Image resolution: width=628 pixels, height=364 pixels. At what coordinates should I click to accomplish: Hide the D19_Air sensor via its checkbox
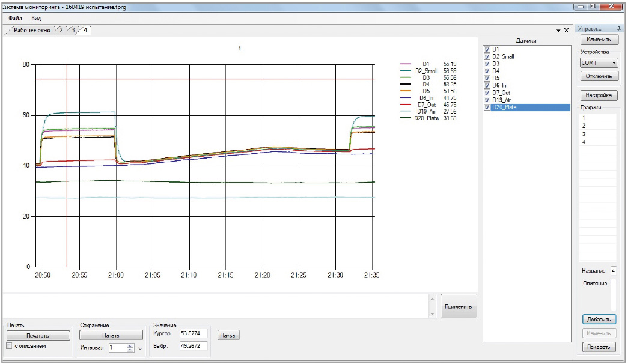click(487, 100)
